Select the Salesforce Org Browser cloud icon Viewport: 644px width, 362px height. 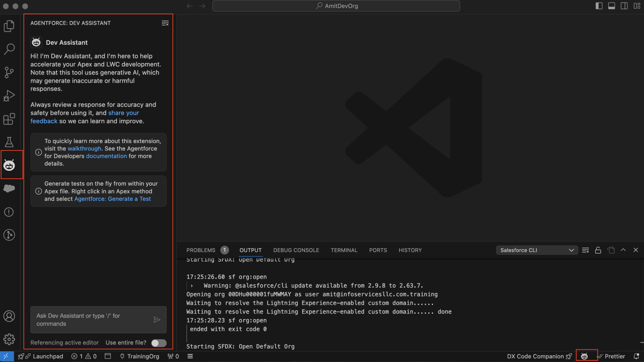[x=9, y=188]
